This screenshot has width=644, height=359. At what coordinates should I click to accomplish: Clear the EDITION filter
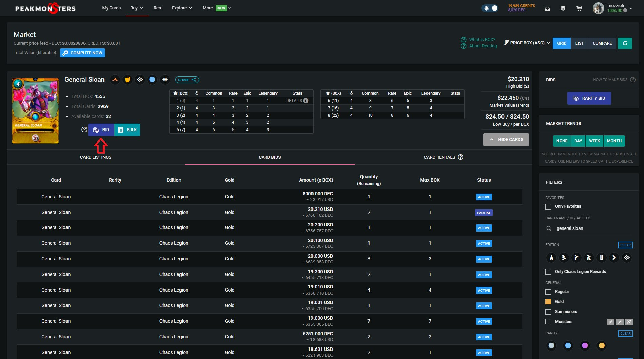pyautogui.click(x=625, y=245)
